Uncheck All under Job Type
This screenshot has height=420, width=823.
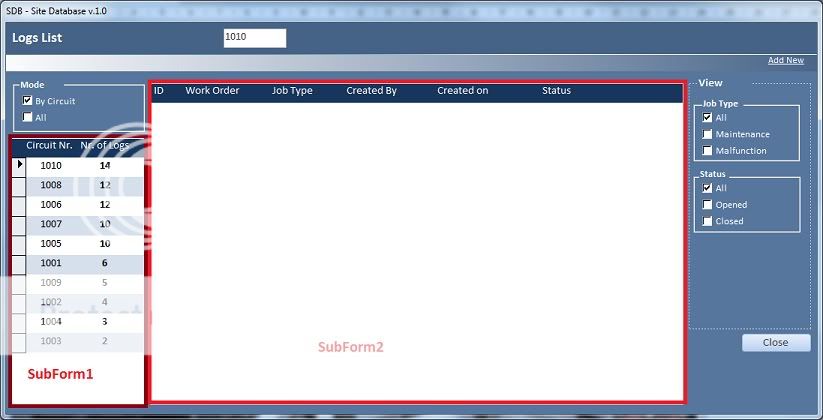click(x=708, y=118)
